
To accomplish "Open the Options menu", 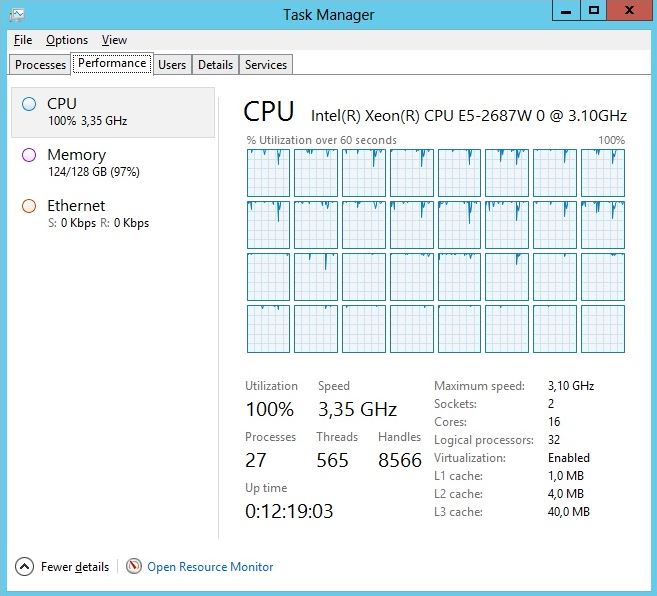I will (x=67, y=40).
